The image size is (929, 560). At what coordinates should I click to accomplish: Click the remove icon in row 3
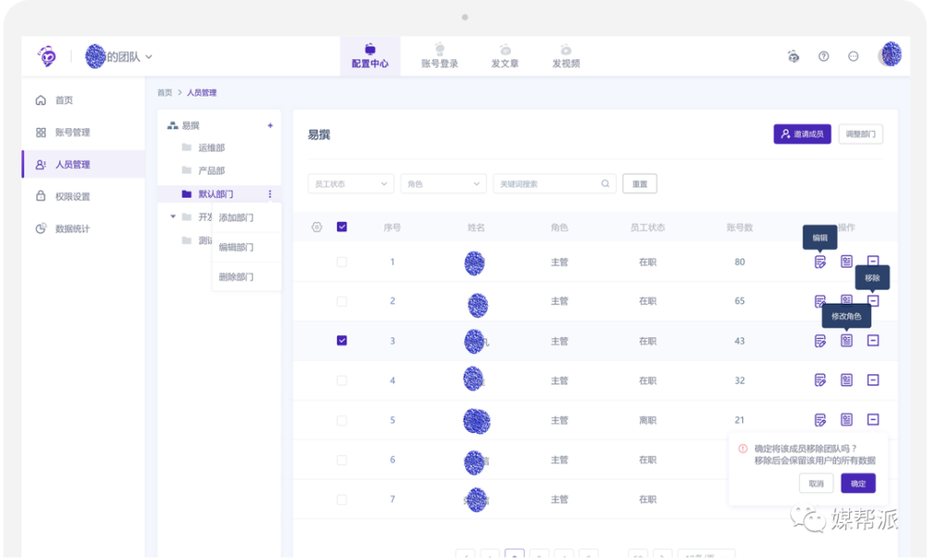tap(873, 341)
